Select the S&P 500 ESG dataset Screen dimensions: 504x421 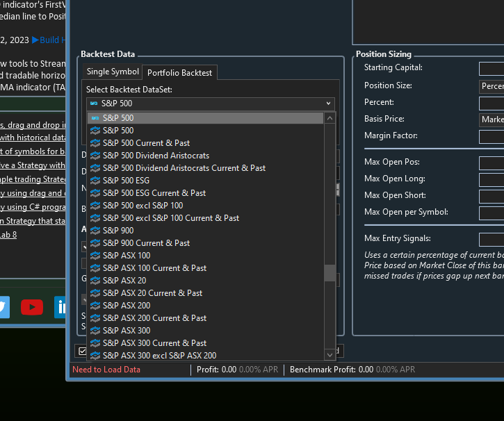[x=126, y=181]
